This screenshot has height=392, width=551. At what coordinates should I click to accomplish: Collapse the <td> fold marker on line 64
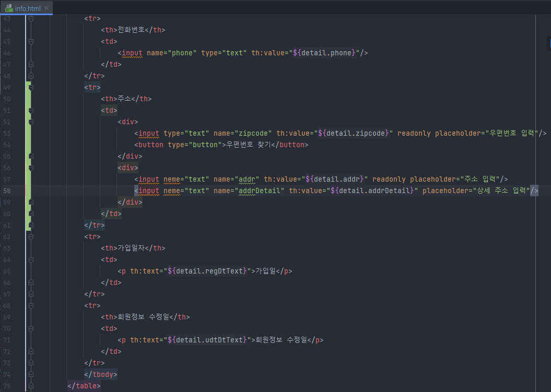(x=31, y=259)
